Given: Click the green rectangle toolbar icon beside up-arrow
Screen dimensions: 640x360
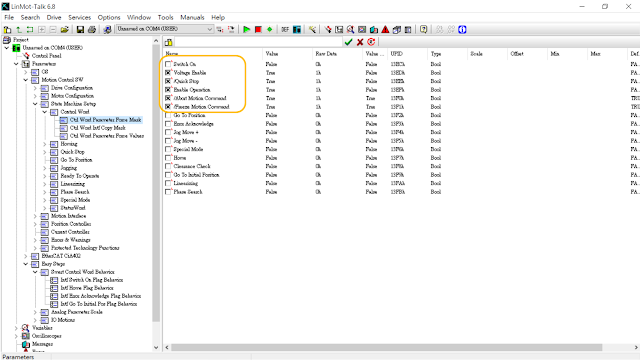Looking at the screenshot, I should [x=30, y=29].
